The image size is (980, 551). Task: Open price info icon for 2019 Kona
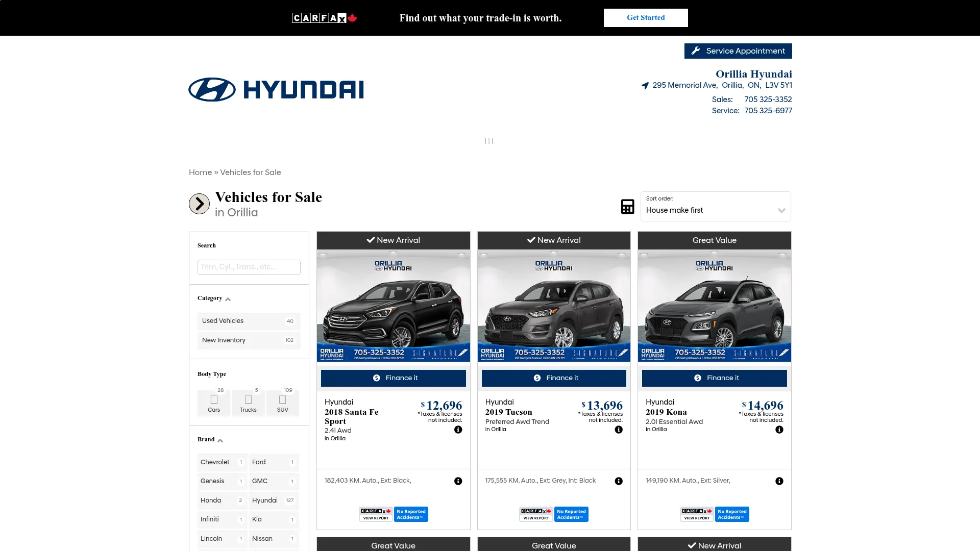pyautogui.click(x=779, y=430)
